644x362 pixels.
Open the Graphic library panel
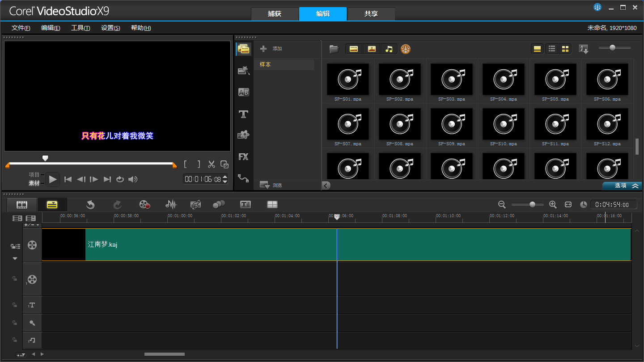coord(244,135)
